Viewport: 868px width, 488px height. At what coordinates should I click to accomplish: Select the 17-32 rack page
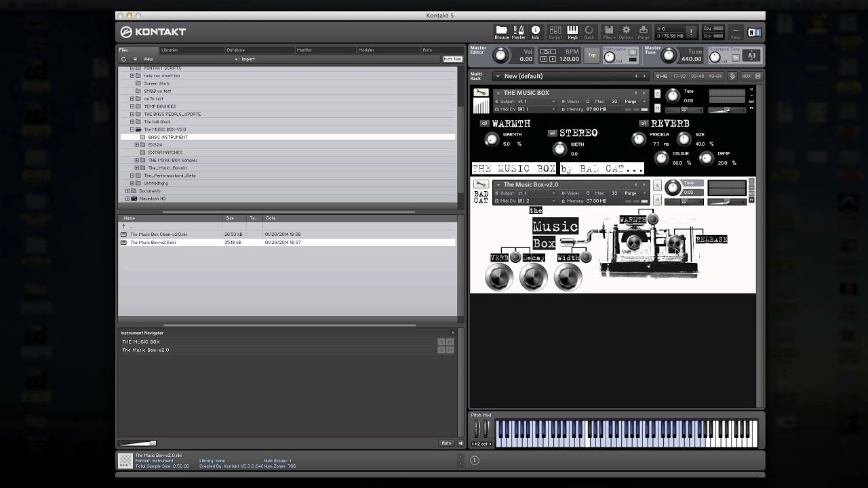679,76
